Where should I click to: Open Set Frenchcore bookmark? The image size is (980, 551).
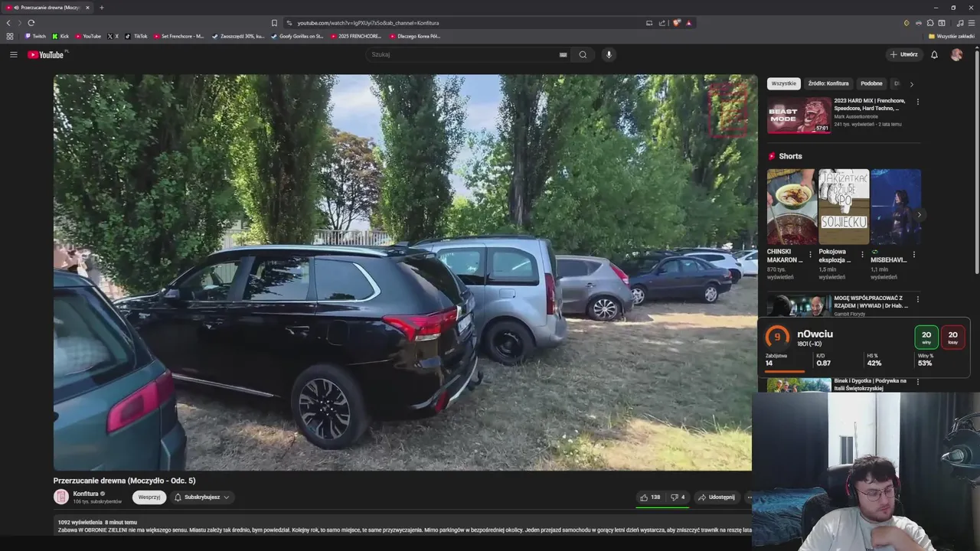click(178, 36)
